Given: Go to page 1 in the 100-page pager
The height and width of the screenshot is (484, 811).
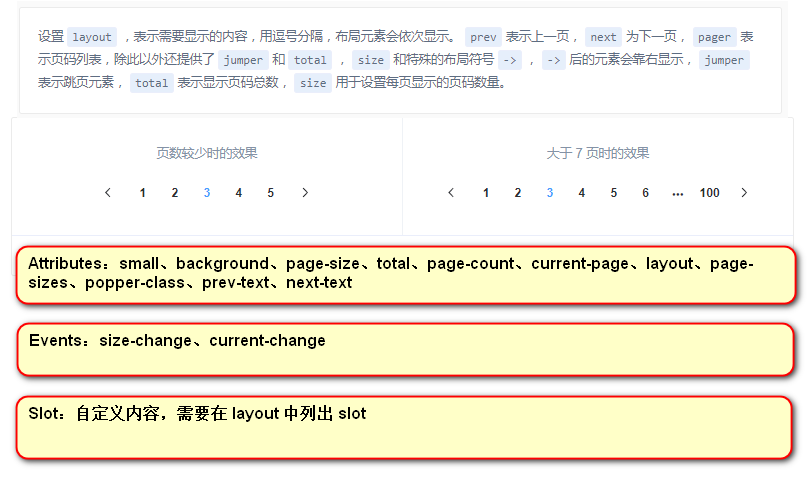Looking at the screenshot, I should 486,193.
